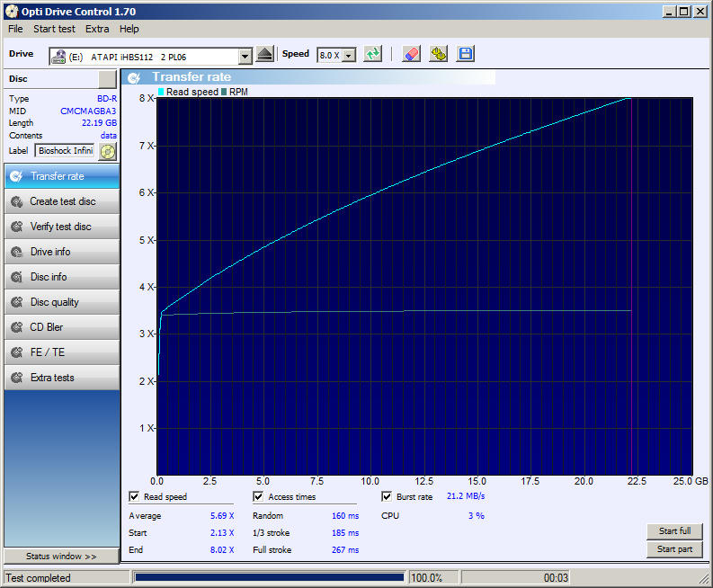The image size is (713, 588).
Task: Click the Transfer rate header disc icon
Action: pyautogui.click(x=134, y=77)
